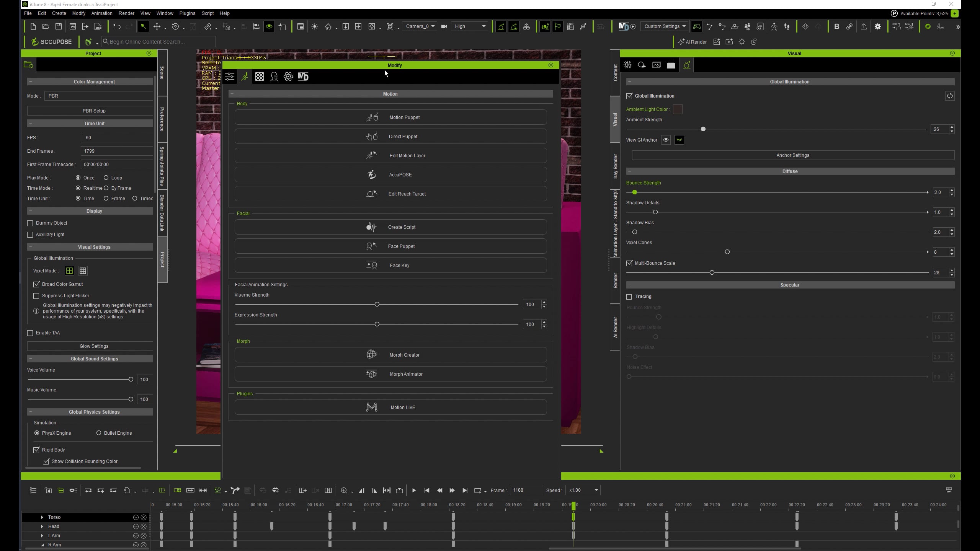Click the Undo arrow in toolbar
980x551 pixels.
pyautogui.click(x=117, y=26)
